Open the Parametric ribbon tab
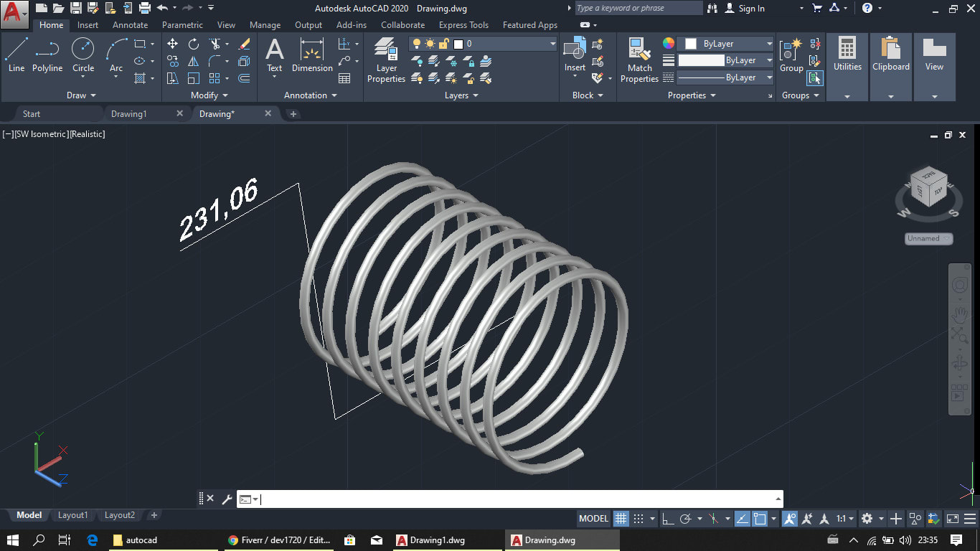This screenshot has width=980, height=551. coord(183,25)
